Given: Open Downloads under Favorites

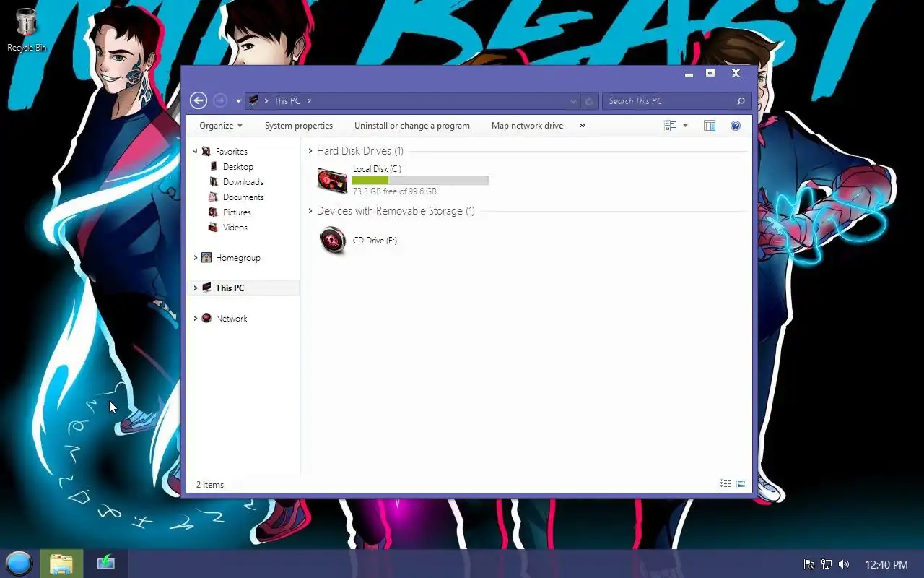Looking at the screenshot, I should click(243, 182).
